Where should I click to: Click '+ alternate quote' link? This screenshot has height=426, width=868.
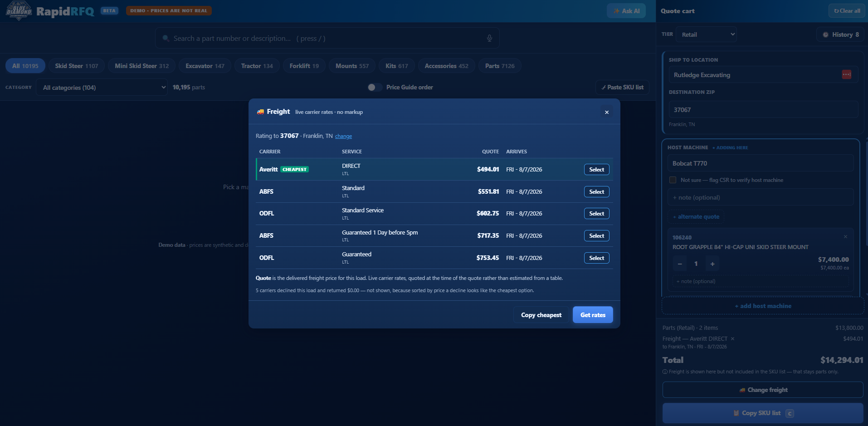[x=696, y=216]
